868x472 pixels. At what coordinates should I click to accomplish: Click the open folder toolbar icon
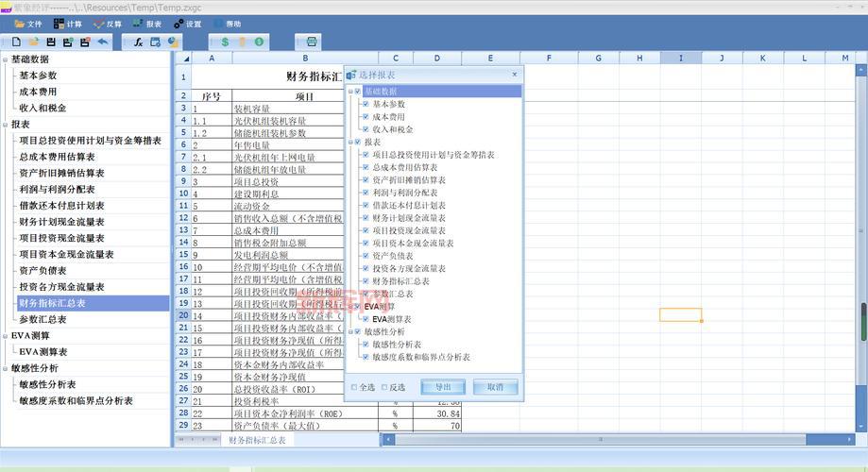coord(33,42)
